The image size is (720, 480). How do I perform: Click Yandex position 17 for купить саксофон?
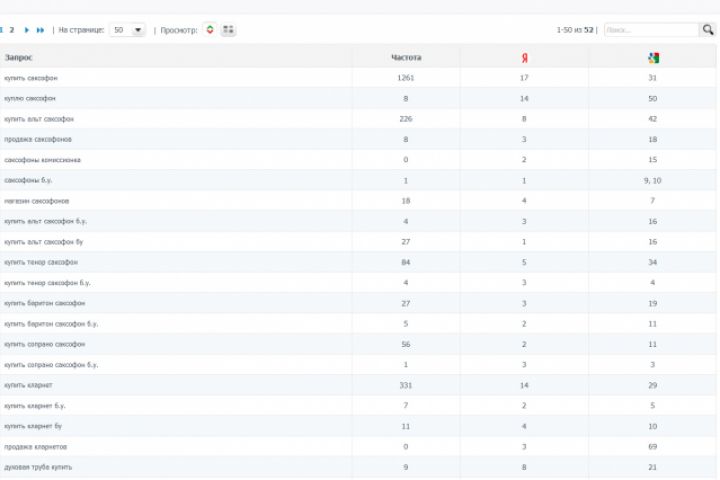524,78
